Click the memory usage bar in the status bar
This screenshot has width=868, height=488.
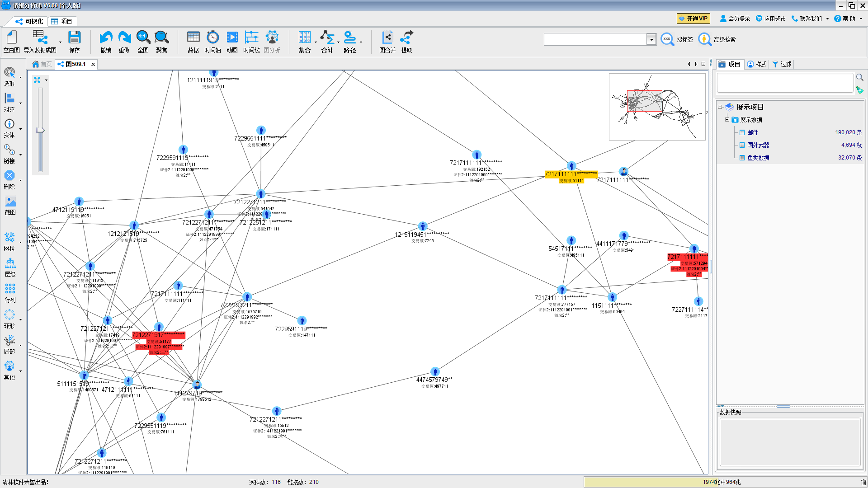click(722, 482)
